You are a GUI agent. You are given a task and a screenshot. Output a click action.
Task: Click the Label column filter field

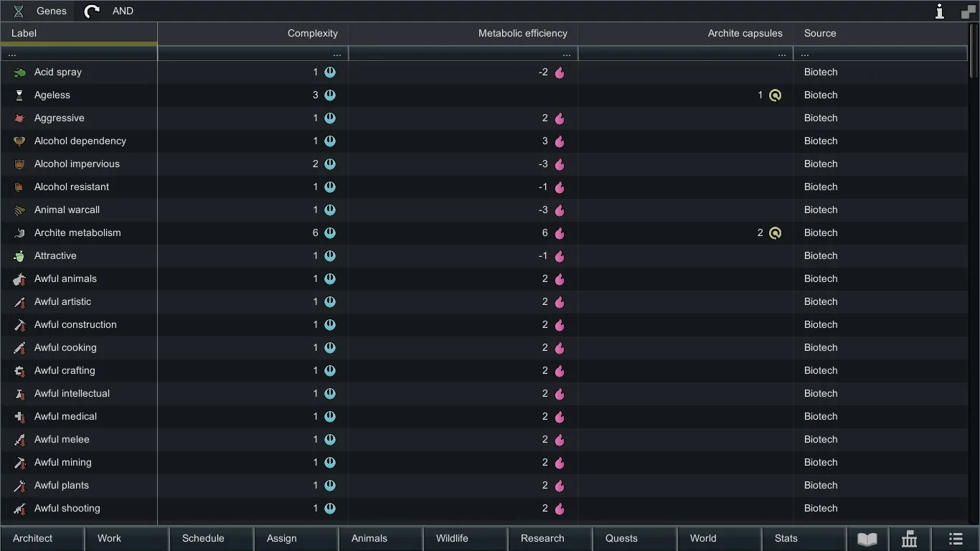click(79, 54)
